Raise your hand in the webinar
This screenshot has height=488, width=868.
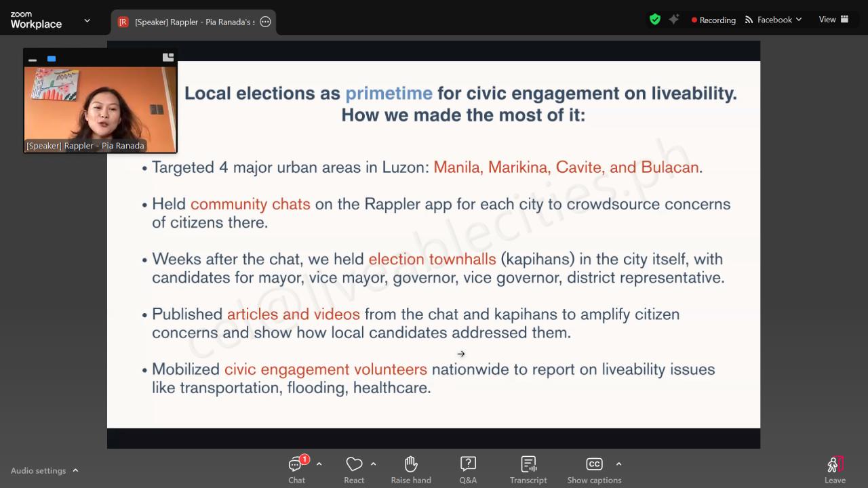[411, 470]
